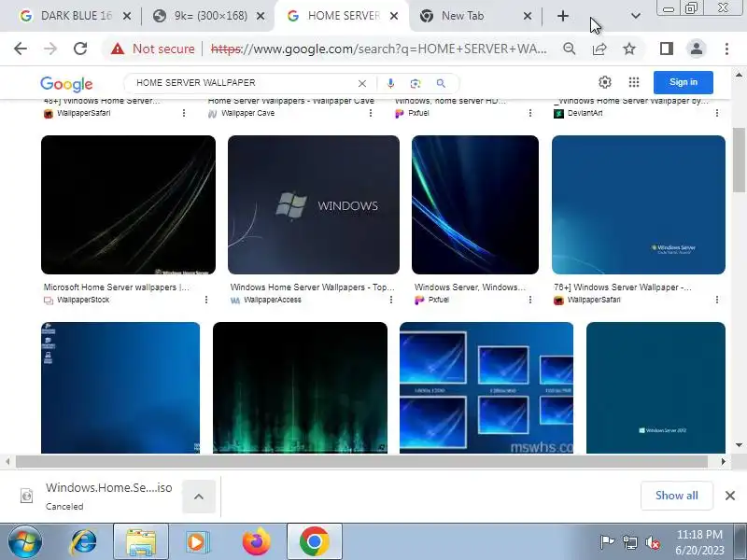The height and width of the screenshot is (560, 747).
Task: Open more options for Wallpaper Cave result
Action: (x=371, y=113)
